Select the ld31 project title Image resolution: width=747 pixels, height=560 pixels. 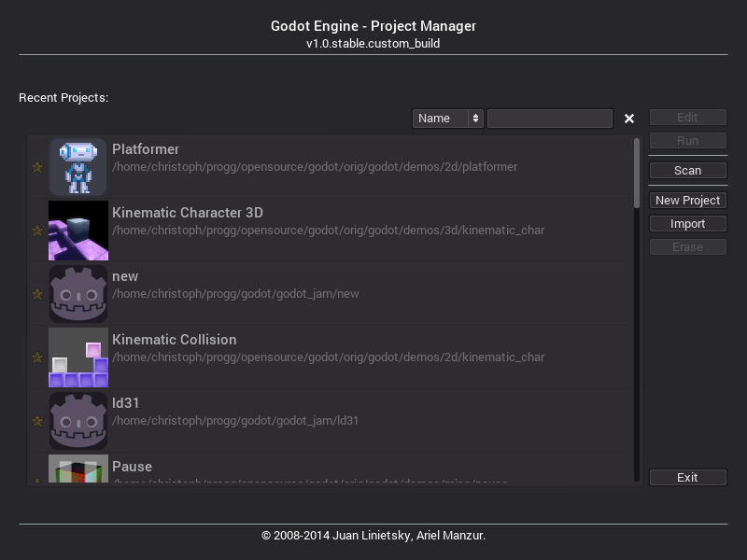click(126, 403)
